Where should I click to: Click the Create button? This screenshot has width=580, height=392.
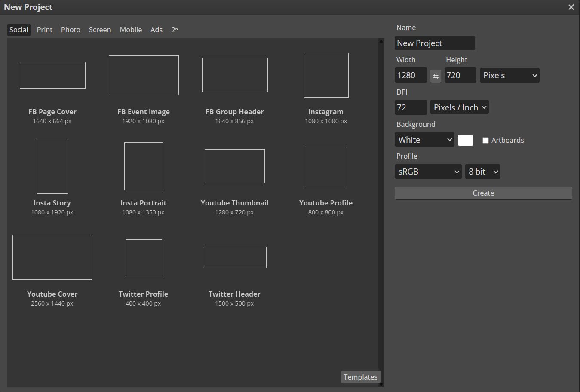(483, 193)
